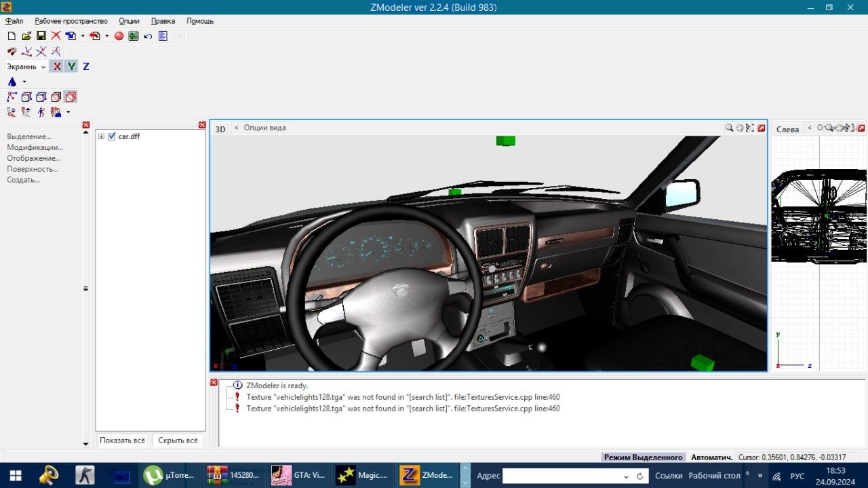Expand the car.dff tree node
This screenshot has height=488, width=868.
[102, 136]
